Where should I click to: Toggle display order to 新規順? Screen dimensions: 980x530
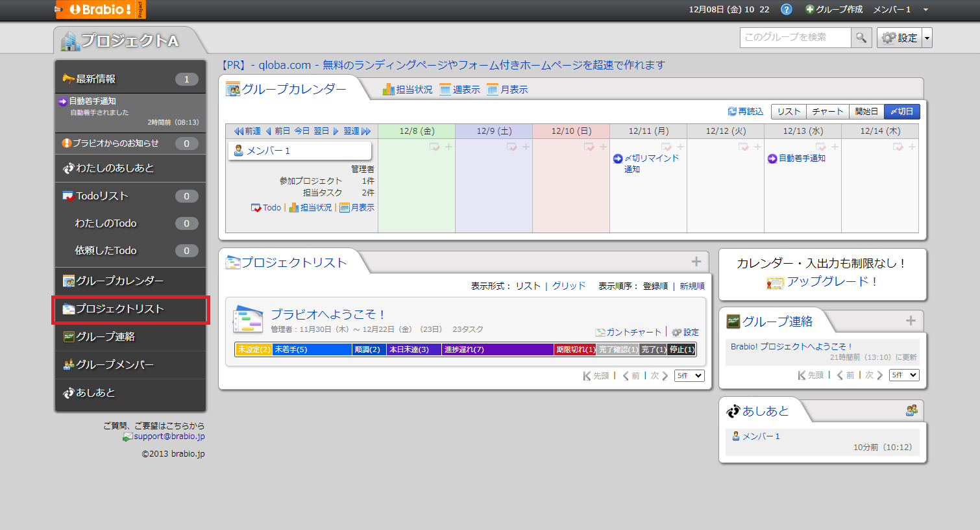(x=691, y=285)
